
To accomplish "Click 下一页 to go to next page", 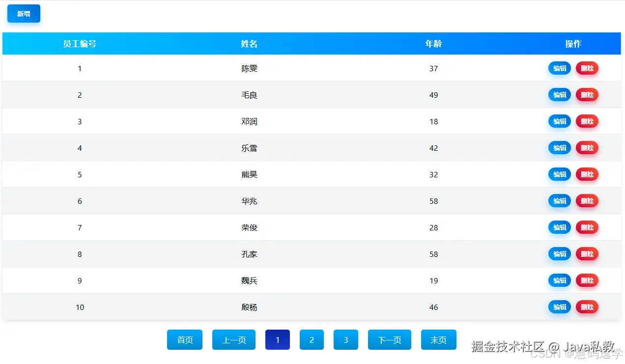I will click(x=389, y=339).
